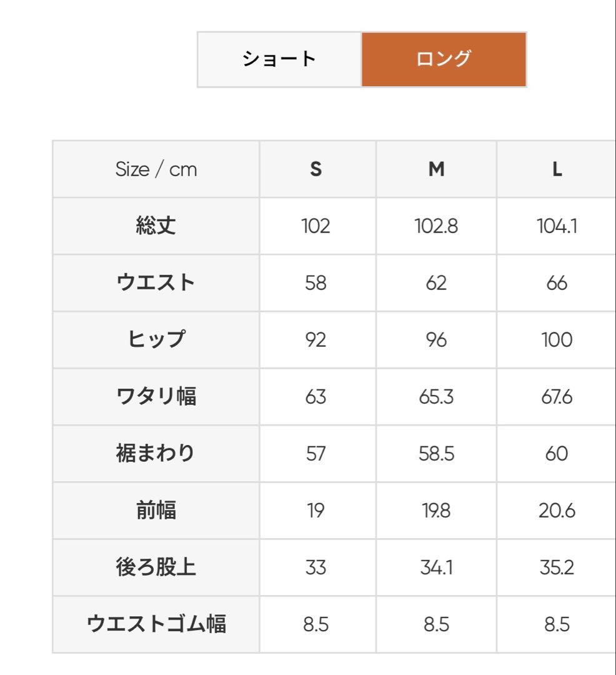Click the 総丈 row label
The width and height of the screenshot is (616, 675).
(156, 226)
